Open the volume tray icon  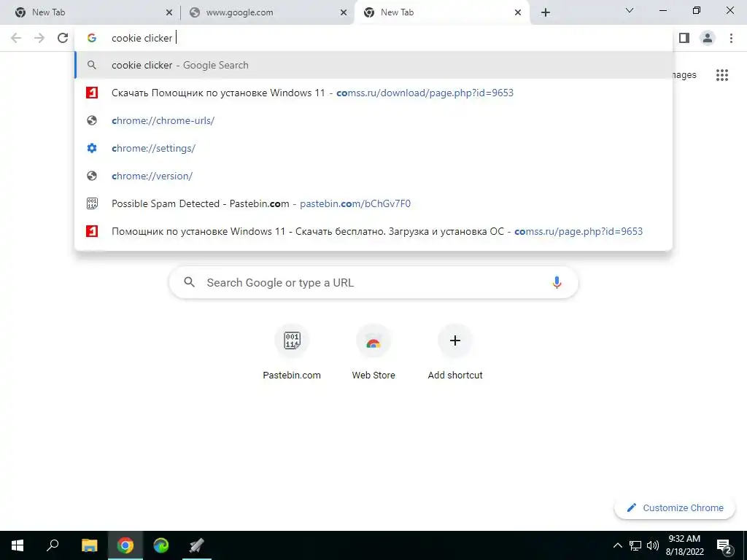tap(653, 545)
